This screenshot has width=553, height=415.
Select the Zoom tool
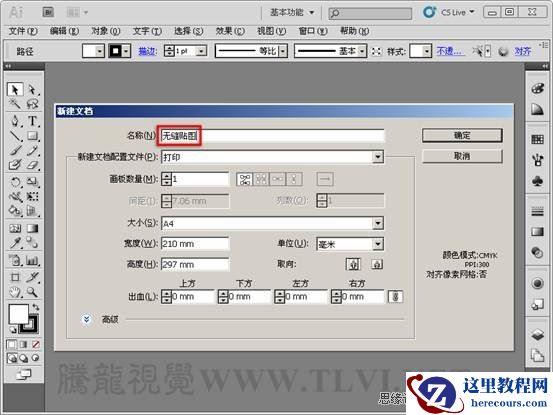(32, 292)
